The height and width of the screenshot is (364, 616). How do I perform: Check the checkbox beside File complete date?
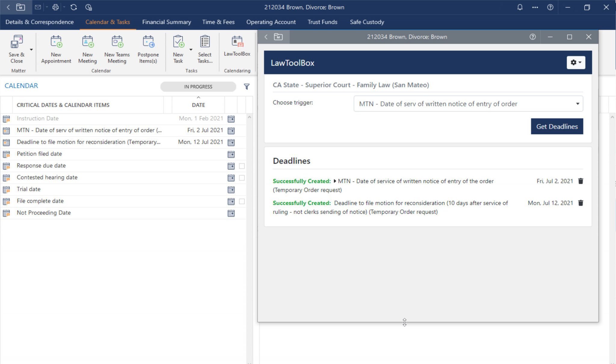(x=242, y=201)
